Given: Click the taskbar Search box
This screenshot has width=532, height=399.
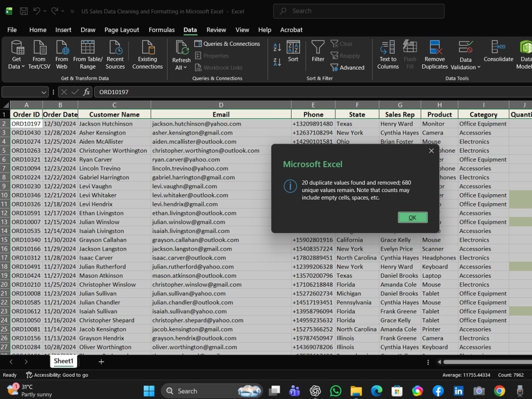Looking at the screenshot, I should point(212,391).
